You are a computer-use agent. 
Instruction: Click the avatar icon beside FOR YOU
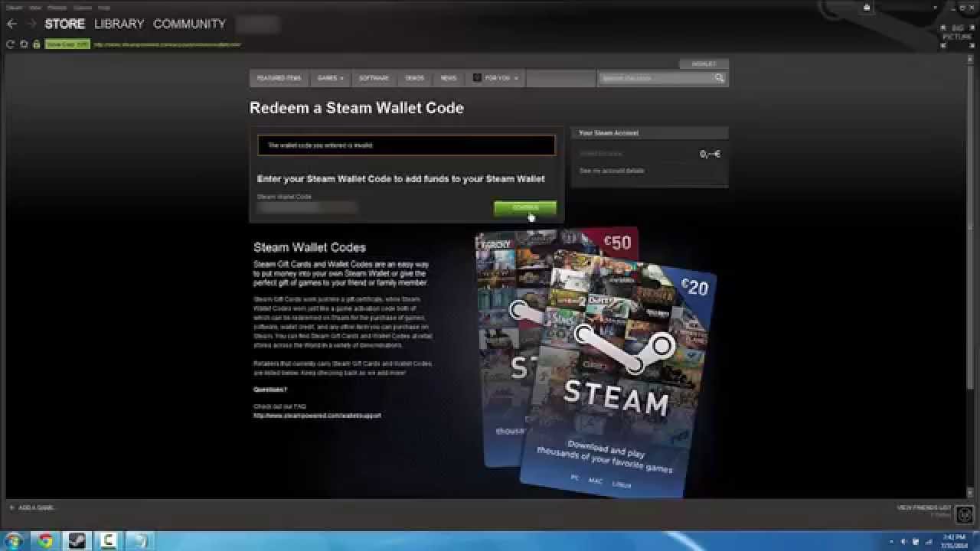pyautogui.click(x=477, y=78)
